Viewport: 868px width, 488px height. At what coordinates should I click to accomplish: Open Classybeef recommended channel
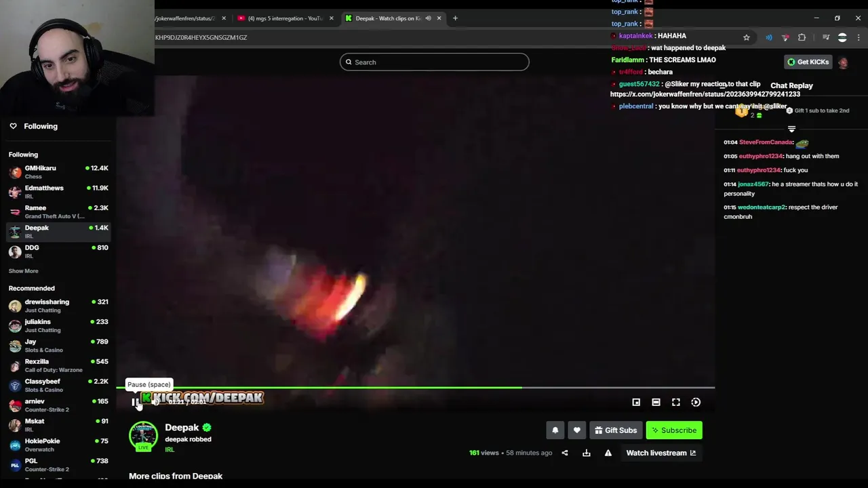(58, 385)
